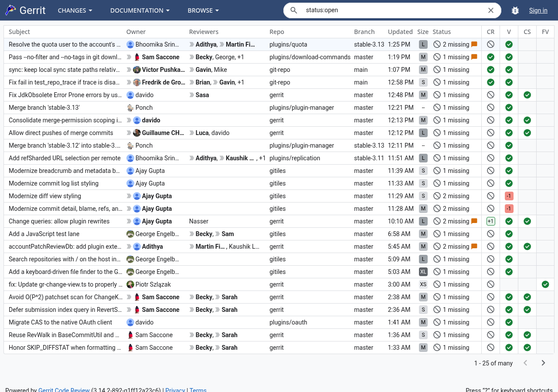Click the FV green check for 'fix: Update gr-change-view.ts'
The image size is (558, 392).
(545, 284)
